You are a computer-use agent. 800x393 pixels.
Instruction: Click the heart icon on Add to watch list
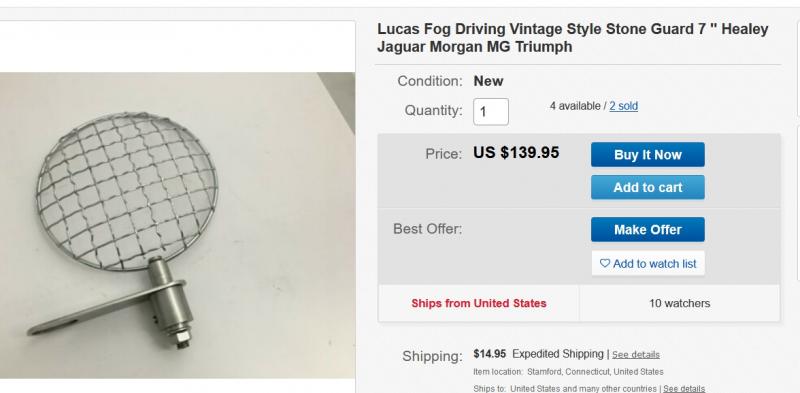[x=605, y=263]
